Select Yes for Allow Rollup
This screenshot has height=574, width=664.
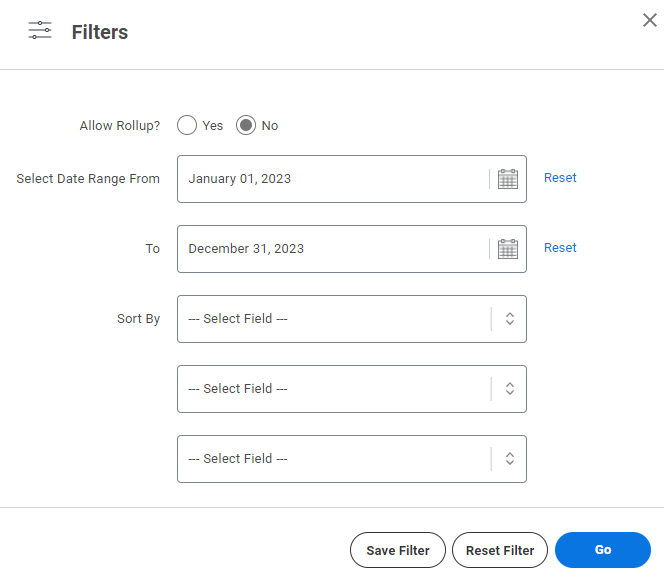(x=187, y=125)
